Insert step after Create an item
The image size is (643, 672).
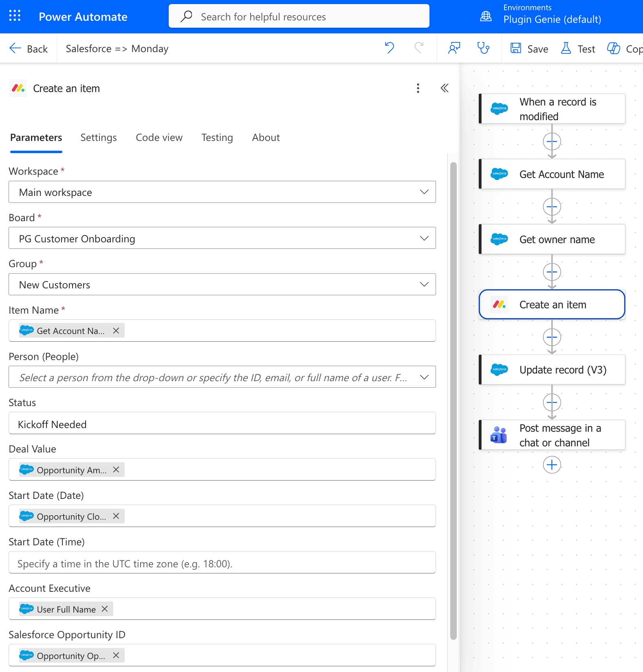[552, 337]
